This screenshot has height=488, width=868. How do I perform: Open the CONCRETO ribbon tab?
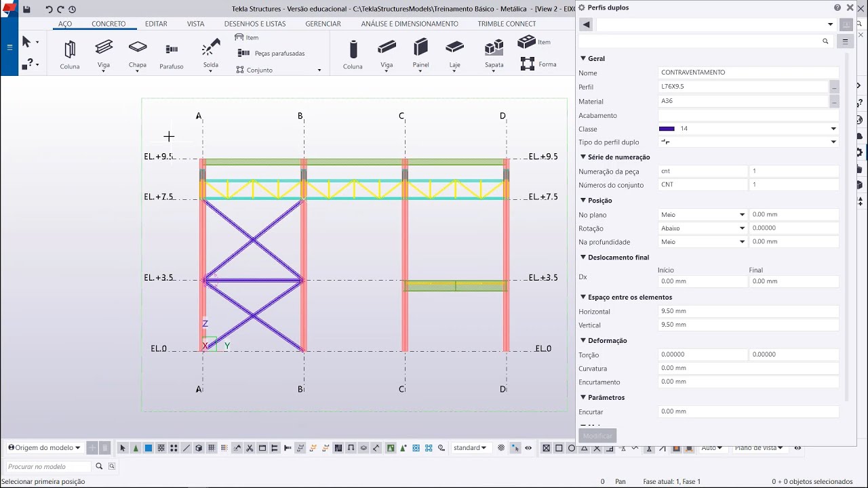tap(108, 24)
